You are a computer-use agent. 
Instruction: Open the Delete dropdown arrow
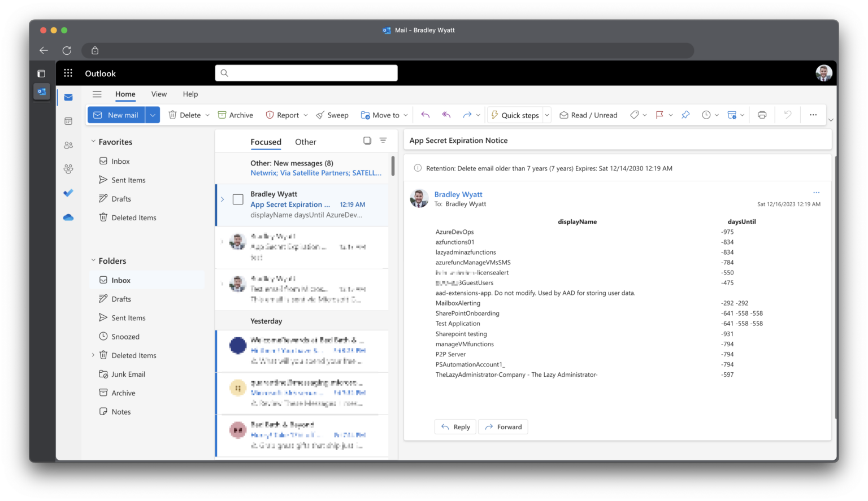207,115
